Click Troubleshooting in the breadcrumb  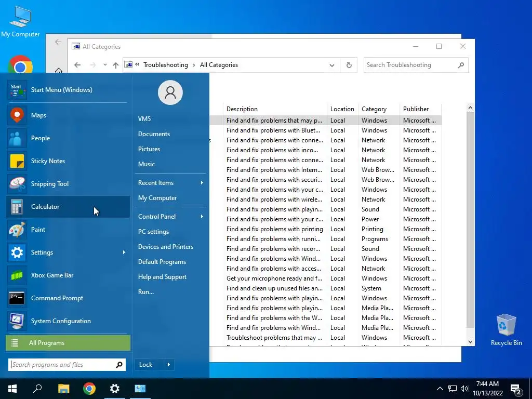click(166, 65)
